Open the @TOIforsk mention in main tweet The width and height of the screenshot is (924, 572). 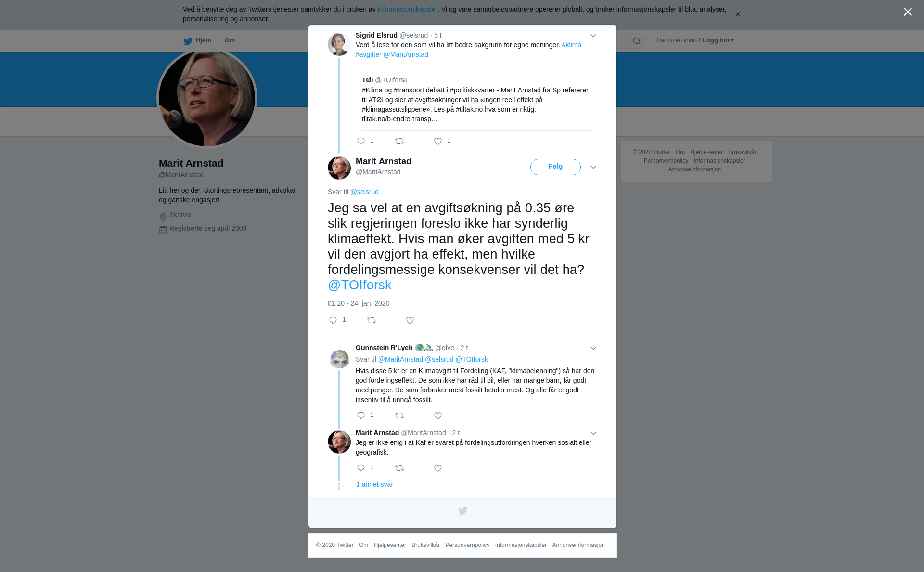[x=359, y=285]
